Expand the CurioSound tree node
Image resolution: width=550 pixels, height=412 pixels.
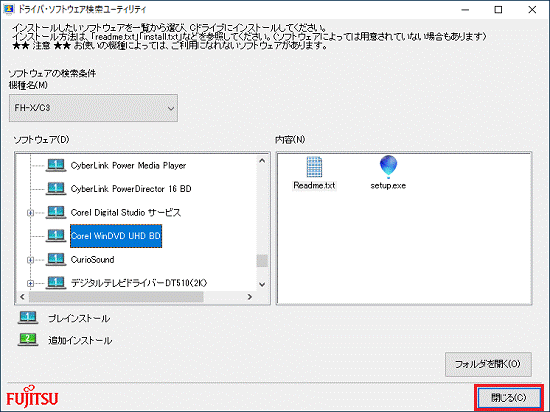click(x=31, y=260)
